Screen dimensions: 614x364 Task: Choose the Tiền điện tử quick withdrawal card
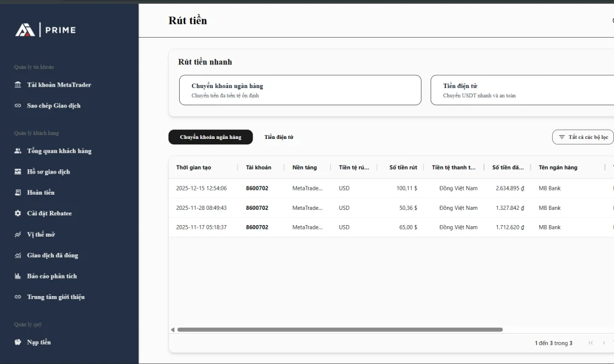(x=522, y=90)
